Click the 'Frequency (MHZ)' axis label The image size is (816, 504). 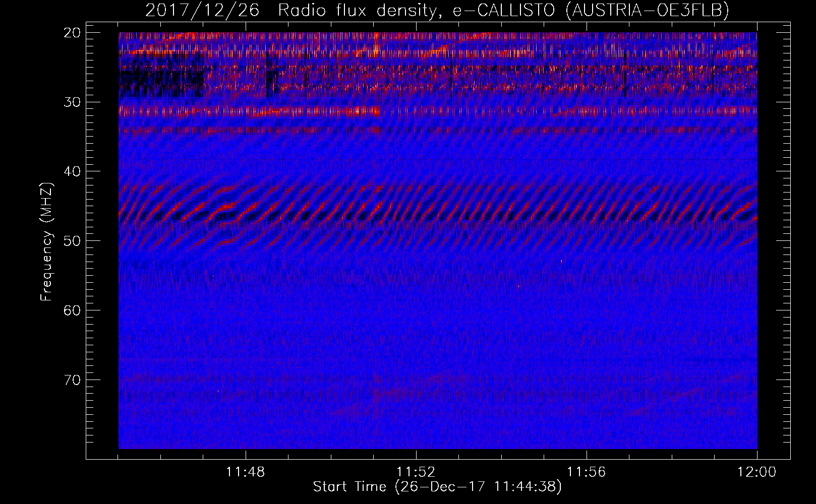pos(46,242)
